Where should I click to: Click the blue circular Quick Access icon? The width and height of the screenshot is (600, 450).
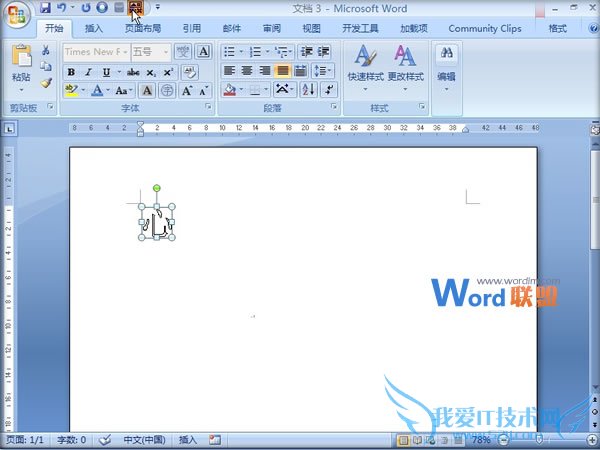pyautogui.click(x=102, y=7)
